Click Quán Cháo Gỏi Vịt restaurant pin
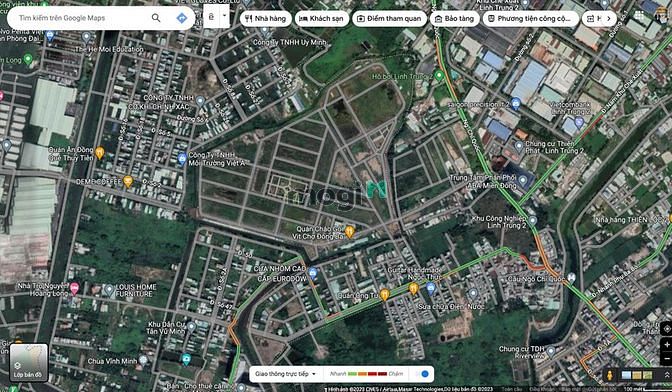The image size is (672, 392). (350, 231)
